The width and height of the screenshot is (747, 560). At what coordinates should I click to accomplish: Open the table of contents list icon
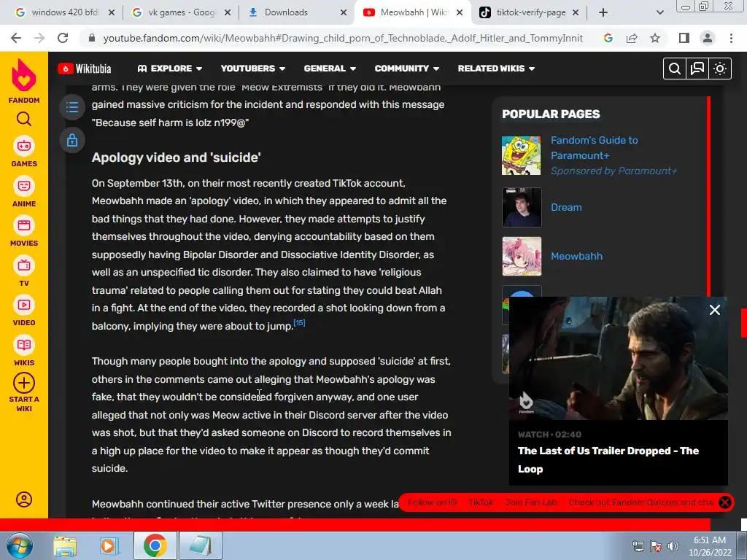(72, 106)
